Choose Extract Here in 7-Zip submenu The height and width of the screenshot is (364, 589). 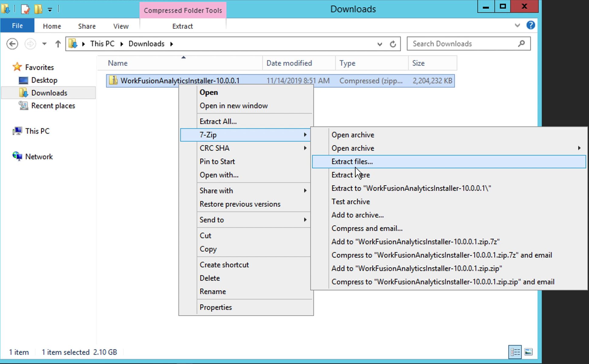pyautogui.click(x=449, y=175)
